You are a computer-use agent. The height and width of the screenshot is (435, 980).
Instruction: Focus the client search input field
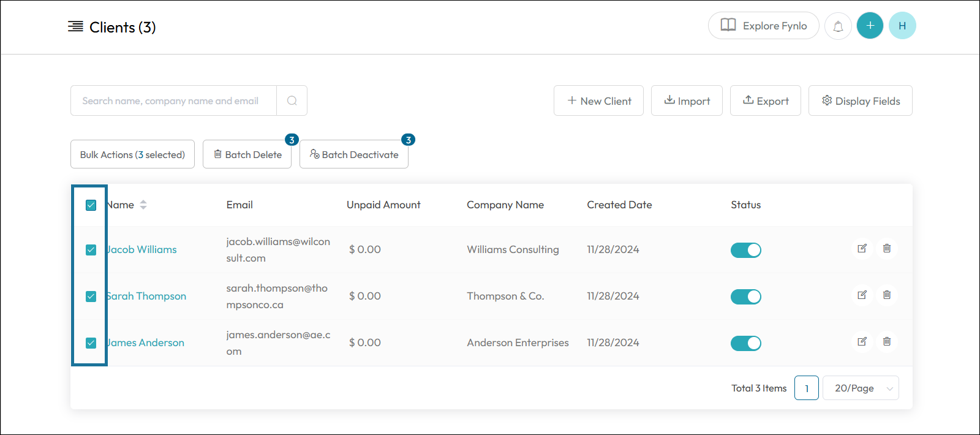173,100
